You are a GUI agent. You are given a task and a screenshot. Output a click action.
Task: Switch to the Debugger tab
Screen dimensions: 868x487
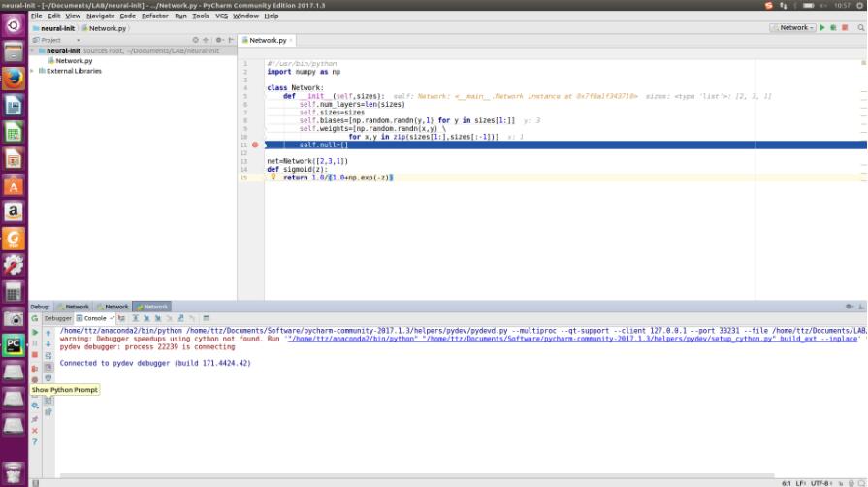56,318
